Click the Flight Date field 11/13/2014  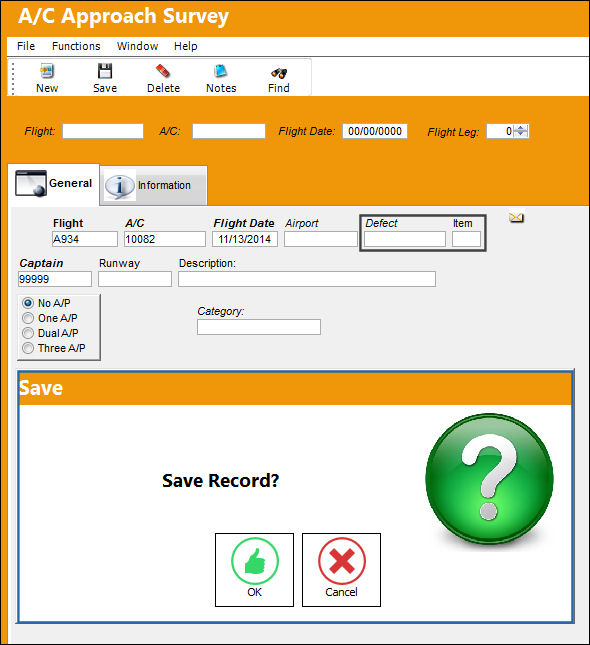[x=245, y=239]
